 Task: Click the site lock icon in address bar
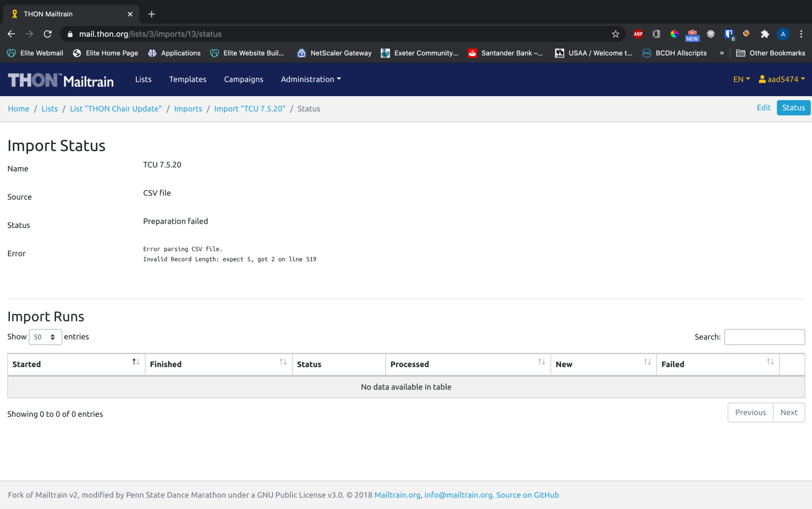tap(70, 34)
